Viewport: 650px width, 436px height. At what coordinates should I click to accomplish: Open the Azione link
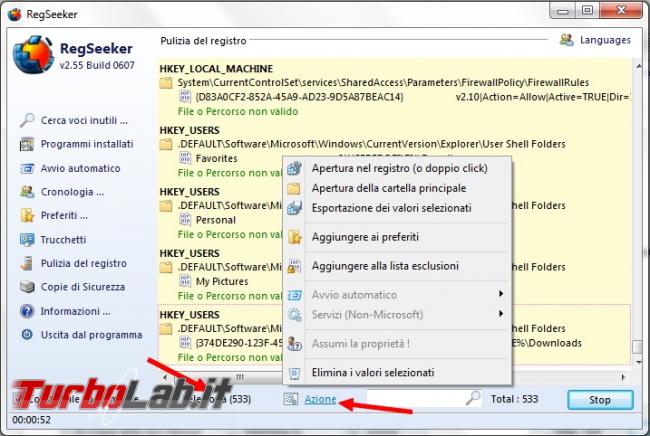tap(320, 399)
